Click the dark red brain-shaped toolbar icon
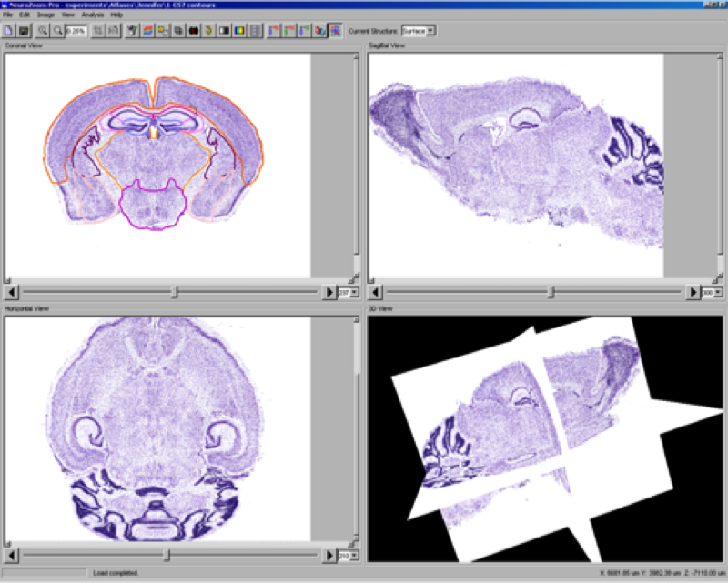Screen dimensions: 728x583 coord(193,30)
